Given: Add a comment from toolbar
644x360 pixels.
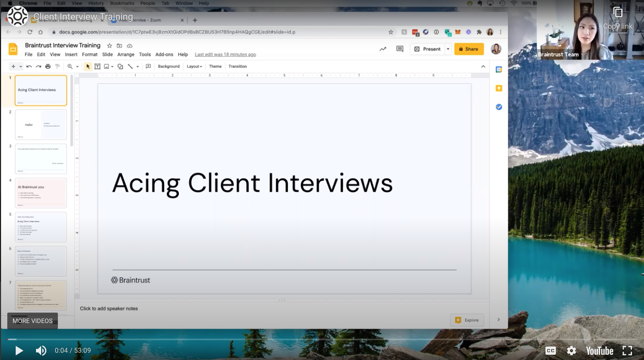Looking at the screenshot, I should [148, 66].
